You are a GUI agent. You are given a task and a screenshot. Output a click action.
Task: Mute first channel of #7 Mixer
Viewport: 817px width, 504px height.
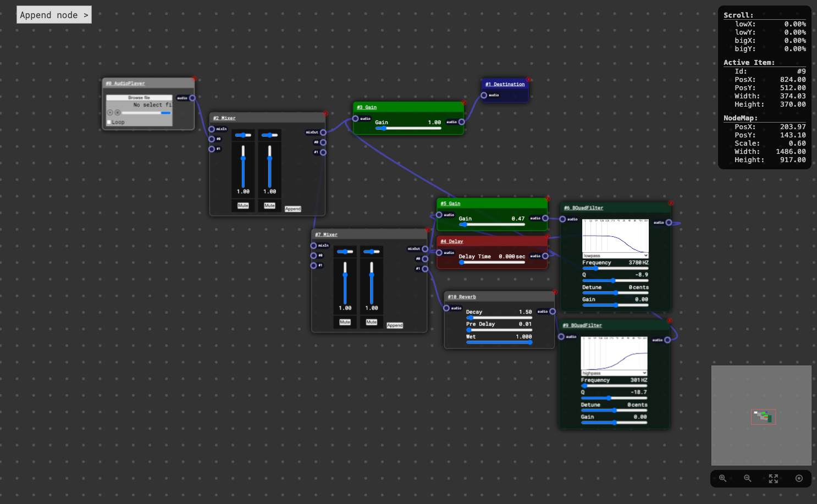coord(345,322)
